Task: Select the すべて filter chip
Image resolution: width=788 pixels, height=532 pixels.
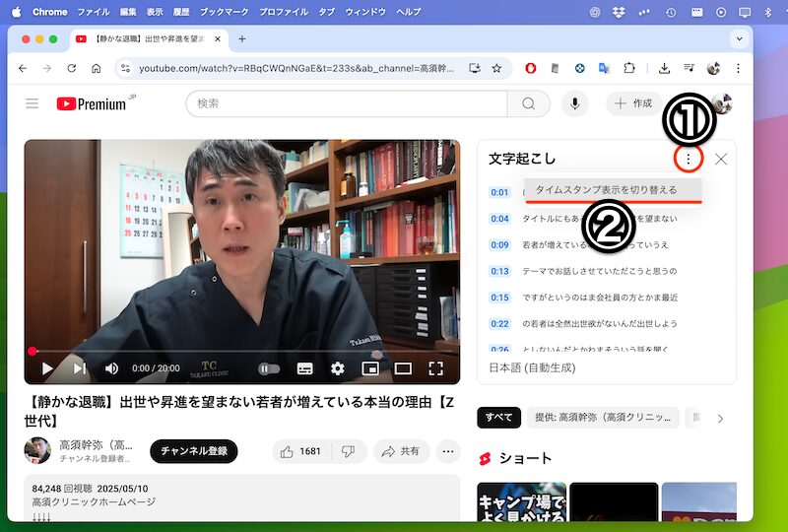Action: coord(498,418)
